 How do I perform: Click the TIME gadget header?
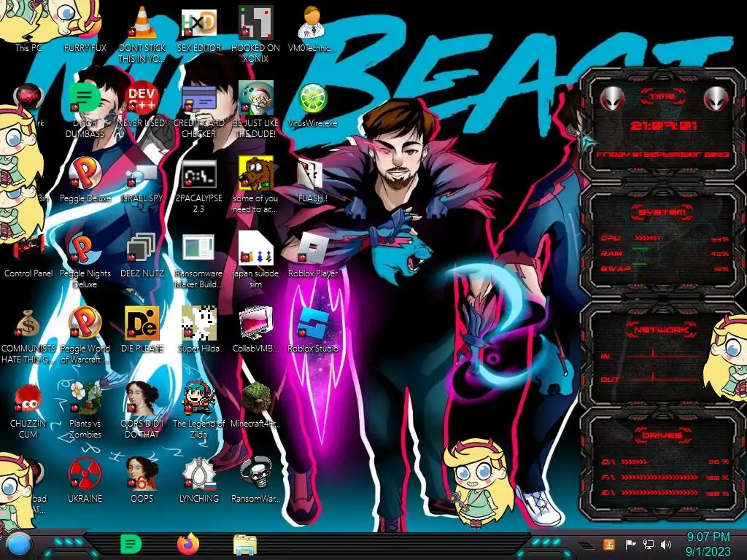click(662, 97)
